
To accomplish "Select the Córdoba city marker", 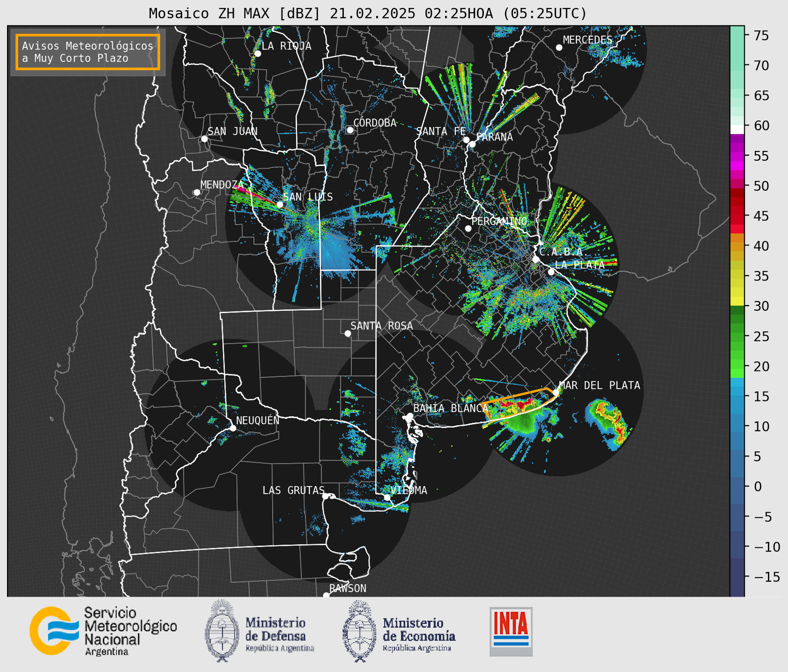I will point(350,130).
